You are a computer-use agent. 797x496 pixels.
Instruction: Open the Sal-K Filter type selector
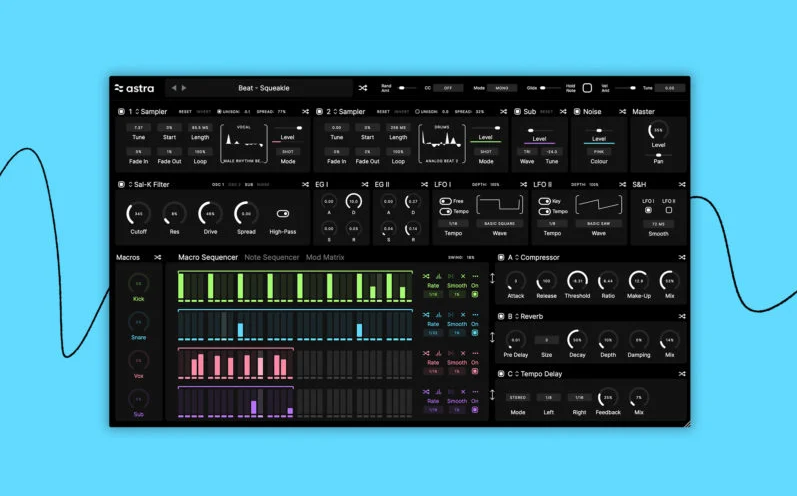click(x=131, y=184)
